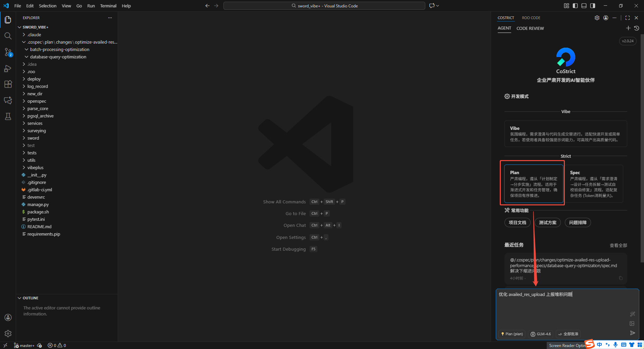644x349 pixels.
Task: Open the Search view in activity bar
Action: [x=8, y=36]
